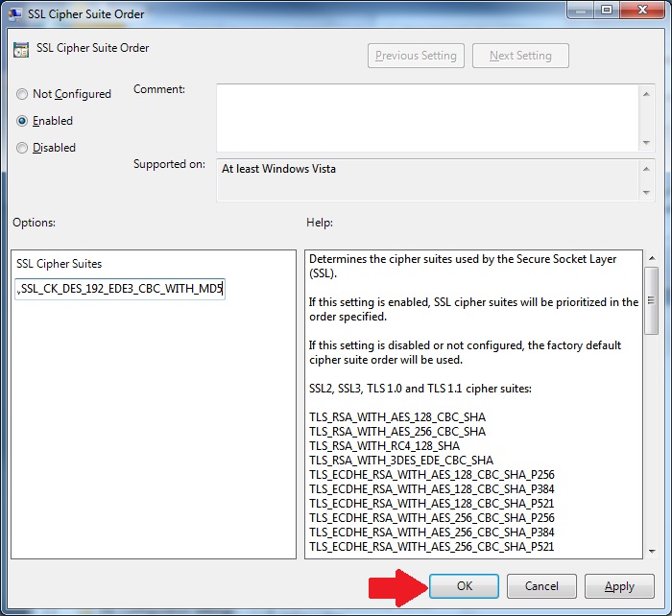Screen dimensions: 672x616
Task: Confirm the settings with OK
Action: pyautogui.click(x=464, y=586)
